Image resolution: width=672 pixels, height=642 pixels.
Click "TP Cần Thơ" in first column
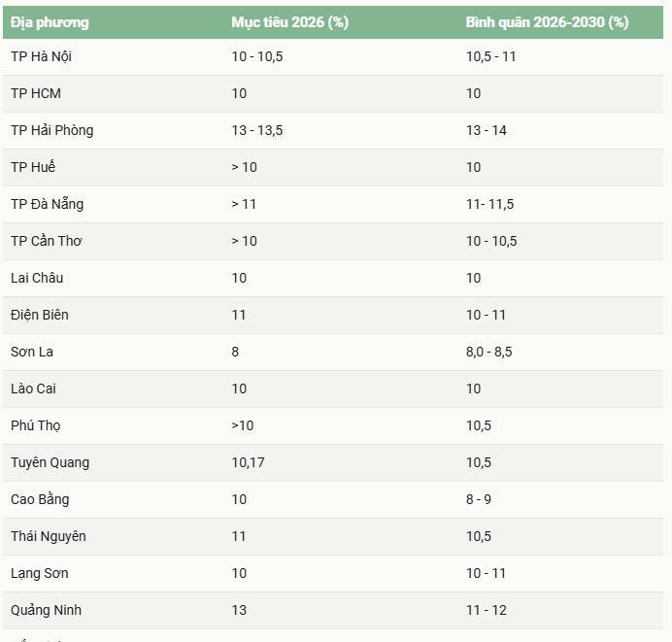47,241
